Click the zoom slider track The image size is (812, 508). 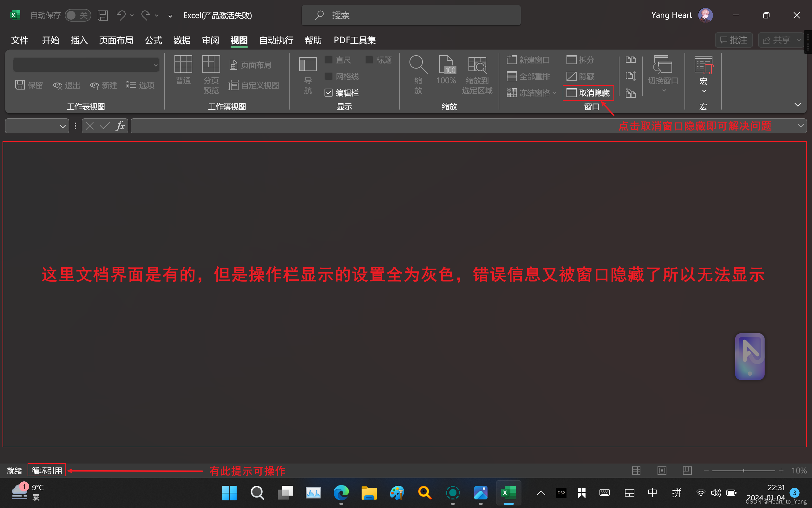pos(743,471)
